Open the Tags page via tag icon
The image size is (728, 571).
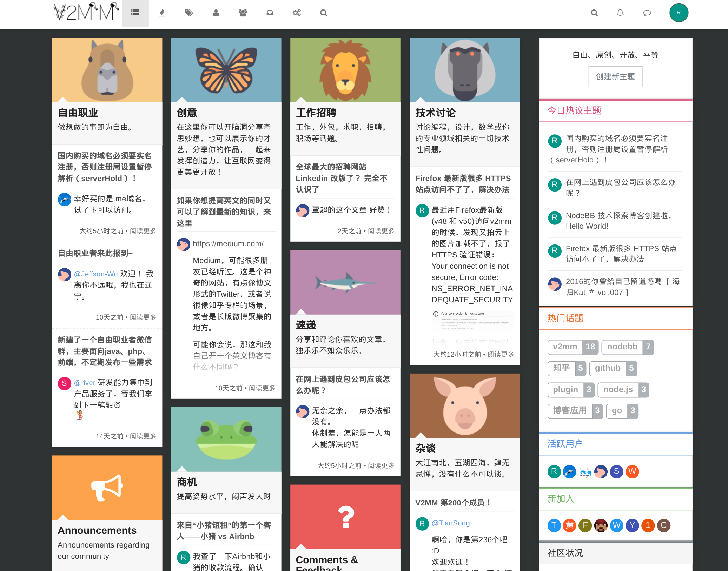point(189,13)
